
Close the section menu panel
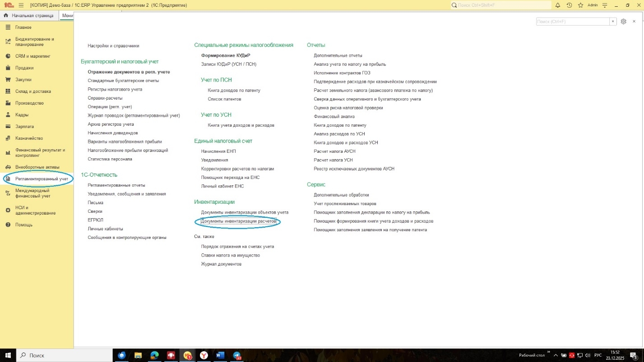click(634, 22)
